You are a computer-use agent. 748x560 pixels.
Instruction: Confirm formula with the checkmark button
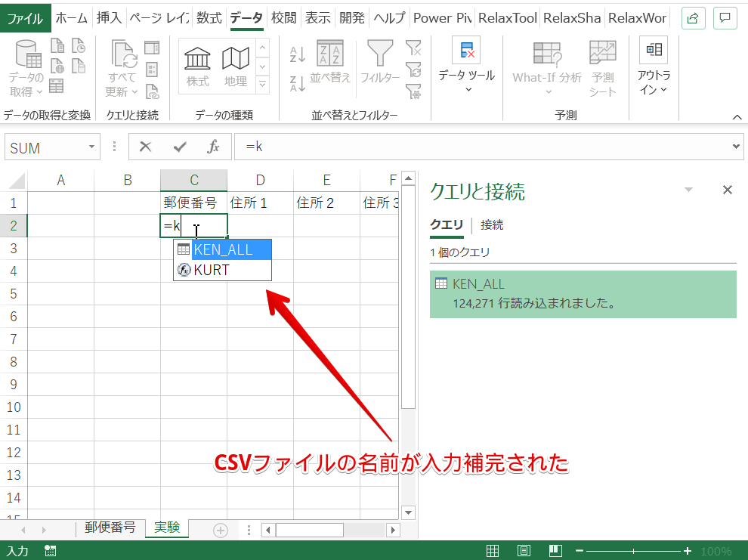click(x=180, y=147)
